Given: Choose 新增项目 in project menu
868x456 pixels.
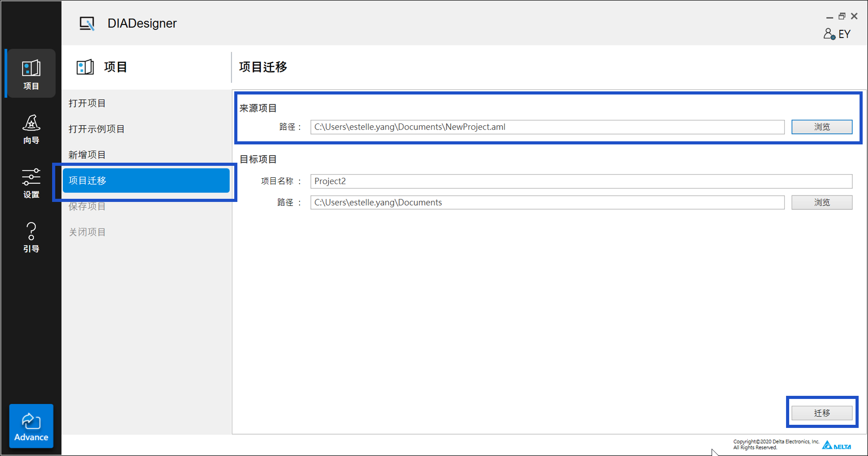Looking at the screenshot, I should click(x=87, y=155).
